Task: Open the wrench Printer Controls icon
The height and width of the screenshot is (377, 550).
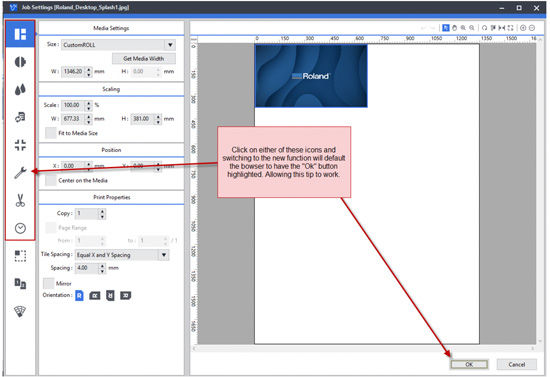Action: click(20, 173)
